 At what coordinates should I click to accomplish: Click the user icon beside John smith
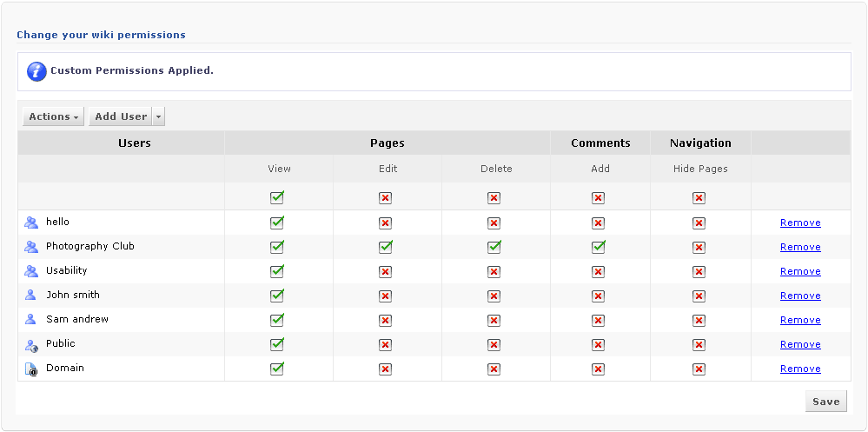click(31, 296)
